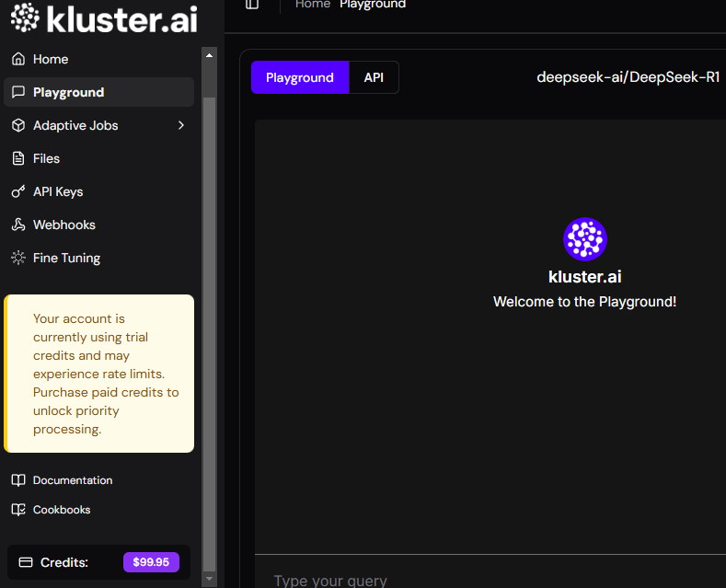Click the trial credits notice text

click(106, 374)
